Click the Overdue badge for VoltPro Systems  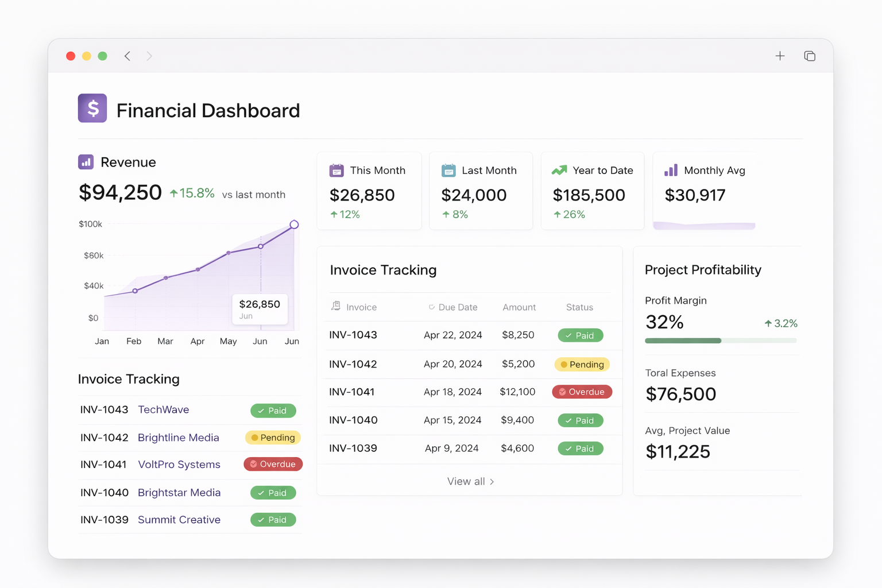[x=273, y=464]
